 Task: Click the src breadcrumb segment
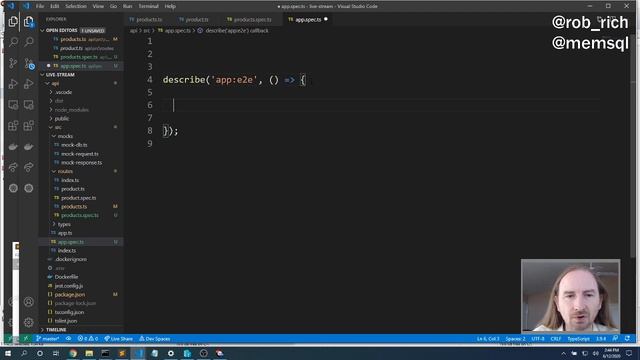[147, 31]
